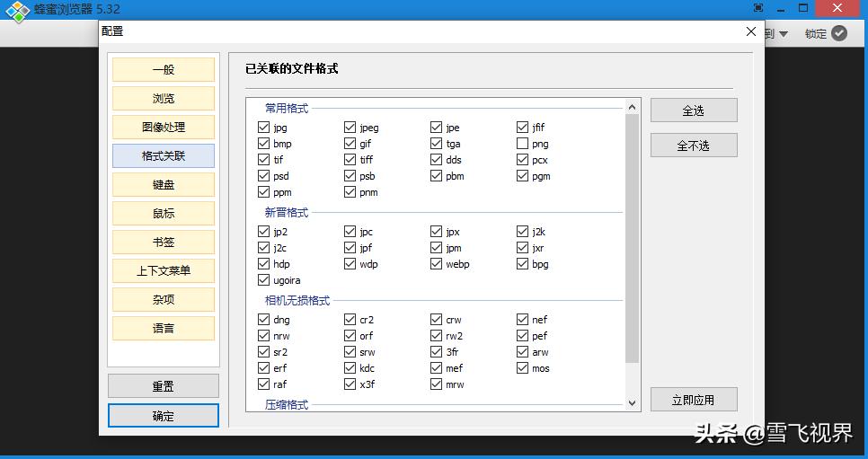This screenshot has width=868, height=459.
Task: Toggle the webp format checkbox
Action: (437, 264)
